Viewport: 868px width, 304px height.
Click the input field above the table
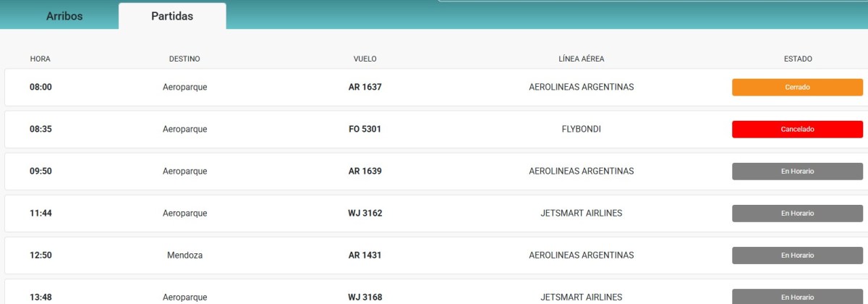tap(651, 1)
